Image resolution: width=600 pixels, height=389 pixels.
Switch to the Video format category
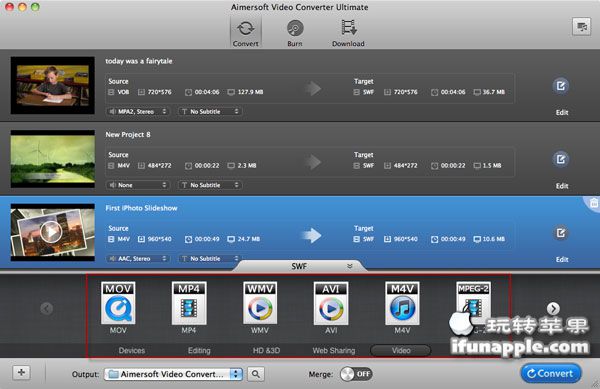pyautogui.click(x=401, y=350)
